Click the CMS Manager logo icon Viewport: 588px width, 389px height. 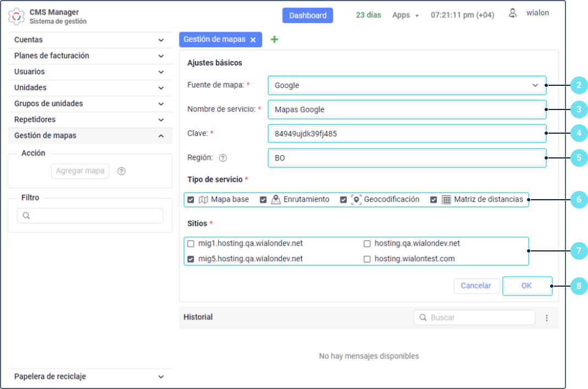pyautogui.click(x=17, y=17)
